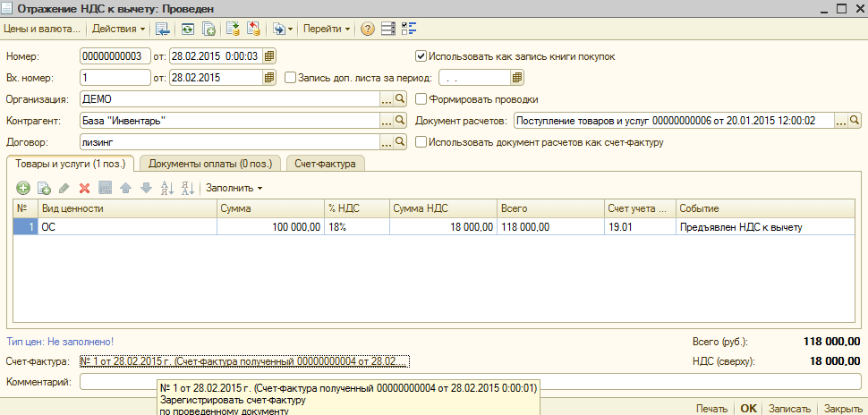Click the green Add row icon

pyautogui.click(x=23, y=188)
